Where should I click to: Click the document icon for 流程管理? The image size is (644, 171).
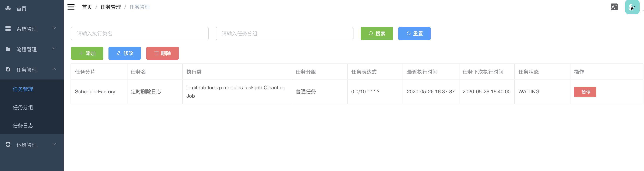pos(8,49)
